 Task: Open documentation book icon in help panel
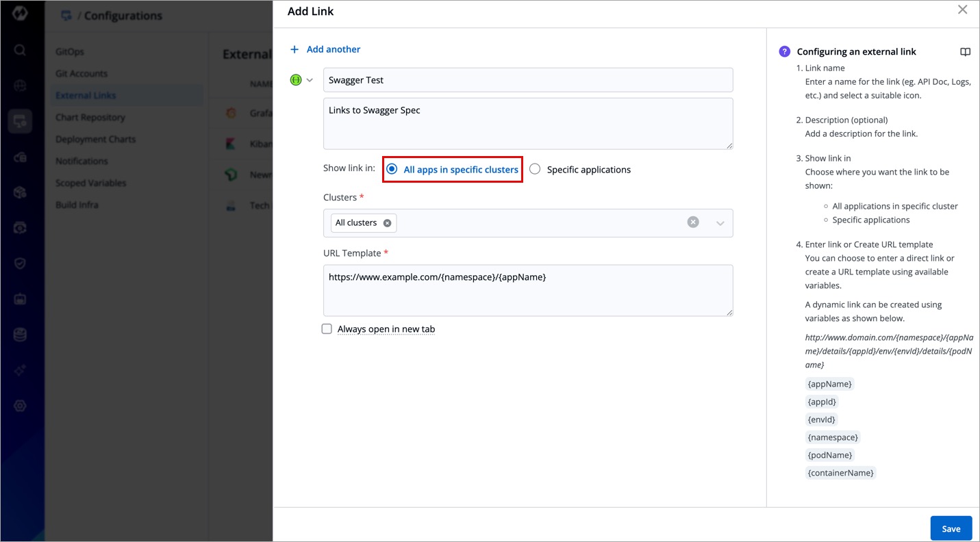pos(965,52)
